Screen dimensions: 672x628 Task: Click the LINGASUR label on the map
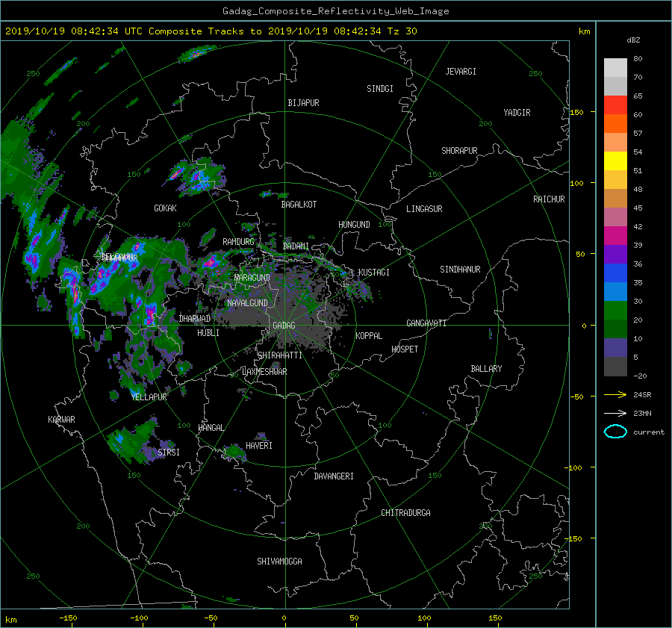(x=424, y=209)
